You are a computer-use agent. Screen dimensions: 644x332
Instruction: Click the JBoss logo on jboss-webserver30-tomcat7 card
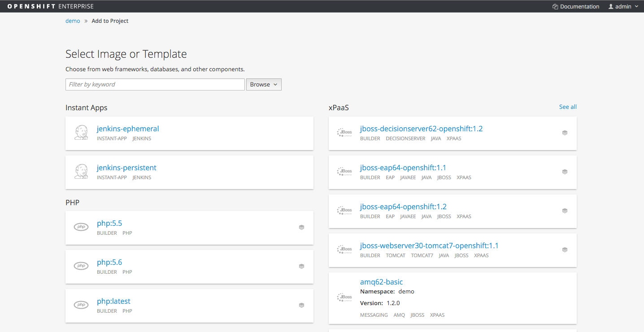344,250
